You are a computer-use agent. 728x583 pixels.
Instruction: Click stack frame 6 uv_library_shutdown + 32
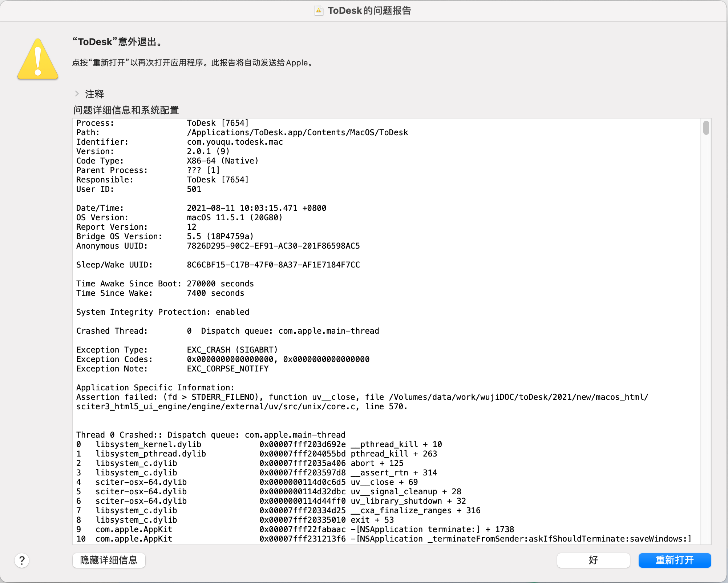[271, 501]
